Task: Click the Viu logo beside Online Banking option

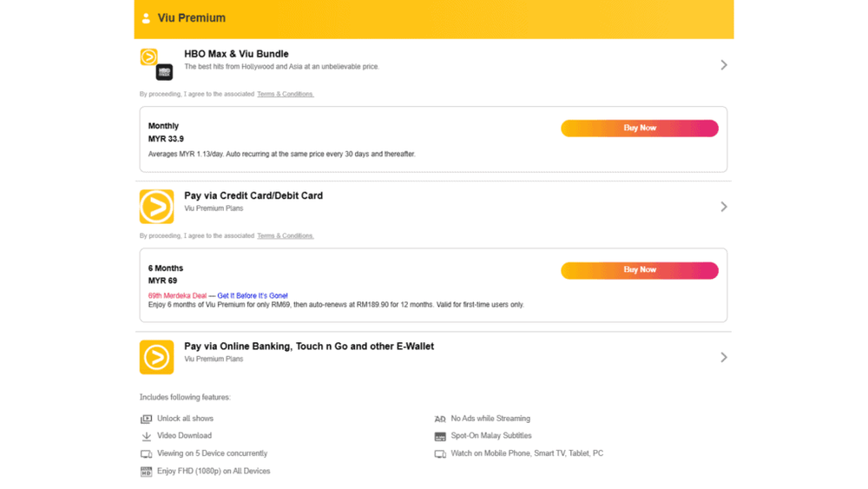Action: (x=156, y=357)
